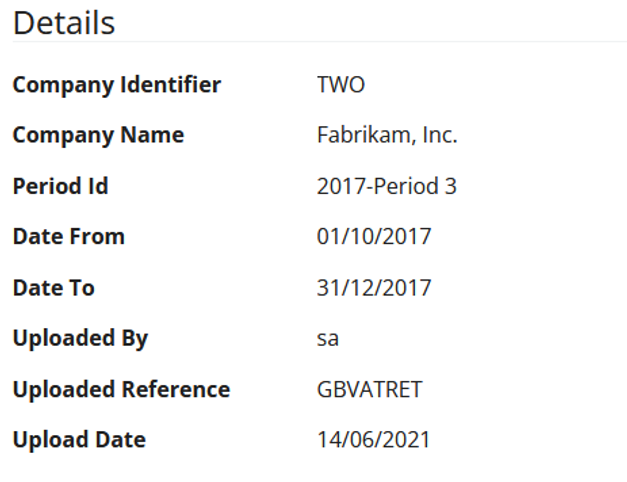Click the Upload Date label

pyautogui.click(x=79, y=440)
